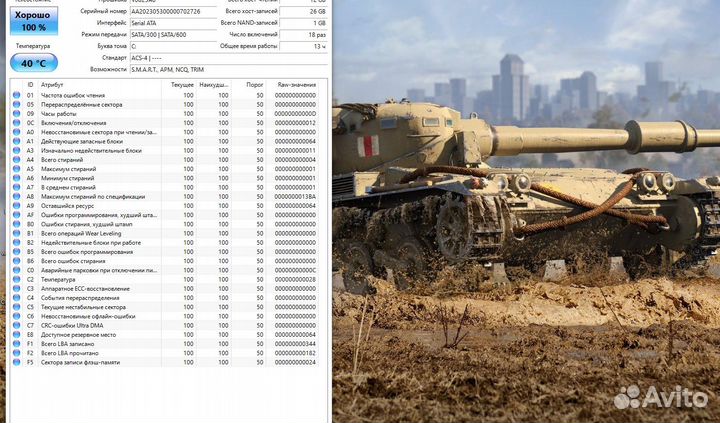Click the status dot for Перераспределённые сектора
This screenshot has height=423, width=720.
point(17,104)
